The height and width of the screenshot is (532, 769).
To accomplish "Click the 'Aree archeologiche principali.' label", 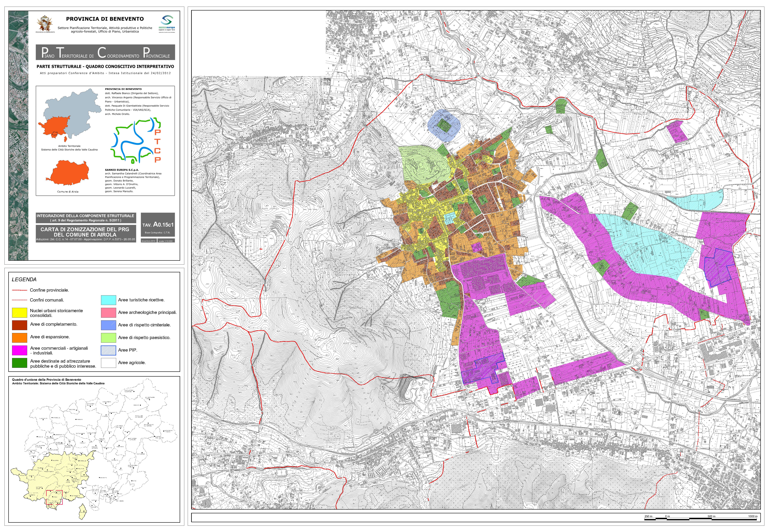I will (x=147, y=313).
